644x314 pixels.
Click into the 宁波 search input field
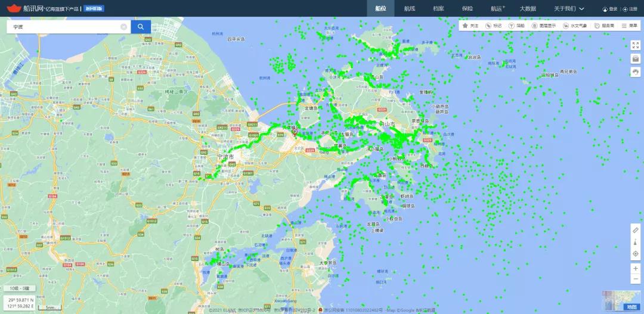tap(63, 27)
